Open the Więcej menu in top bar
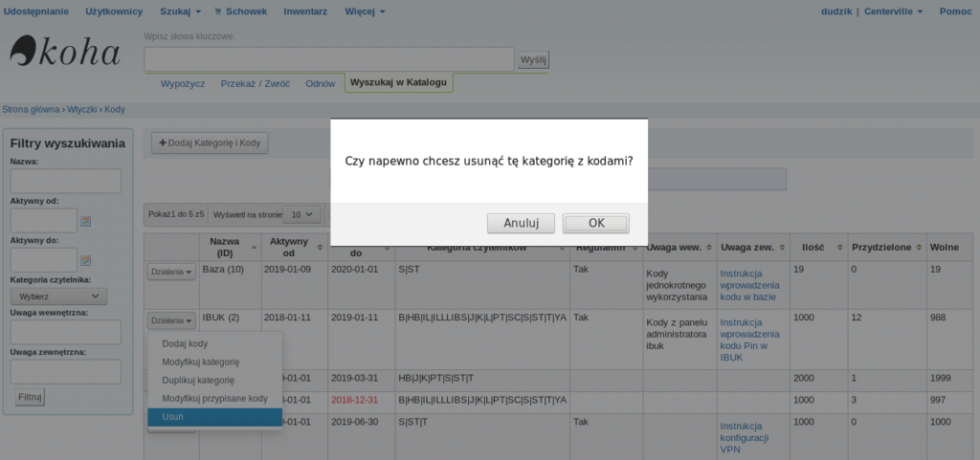This screenshot has width=980, height=460. tap(367, 11)
